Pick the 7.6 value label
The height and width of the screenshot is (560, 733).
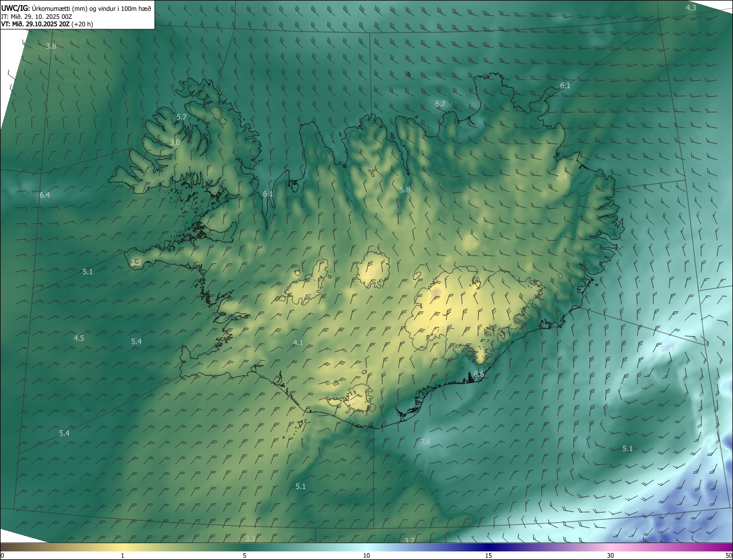(x=425, y=441)
